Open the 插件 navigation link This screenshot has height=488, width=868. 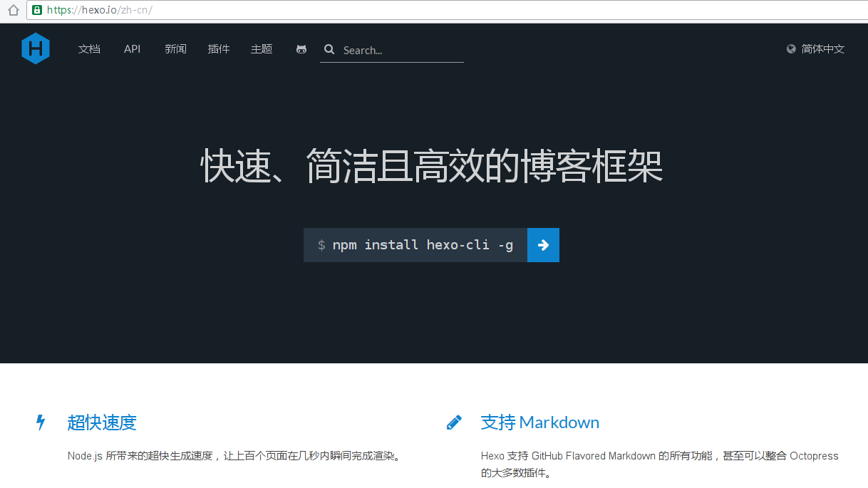click(x=219, y=49)
